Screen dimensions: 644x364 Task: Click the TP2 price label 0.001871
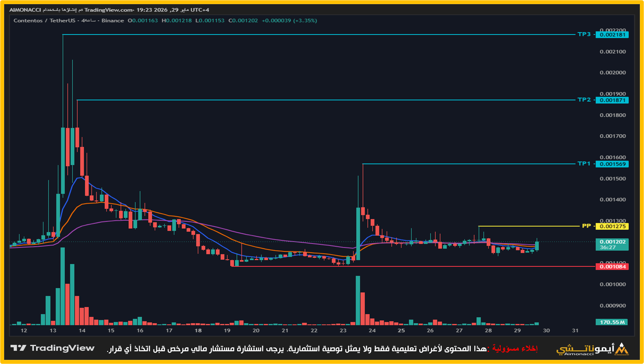(x=612, y=100)
